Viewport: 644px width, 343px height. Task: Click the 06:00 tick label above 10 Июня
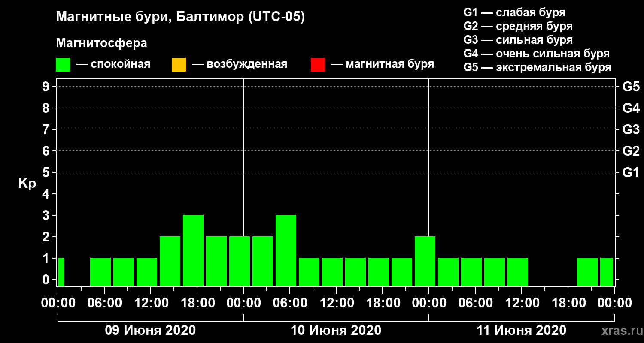point(290,303)
